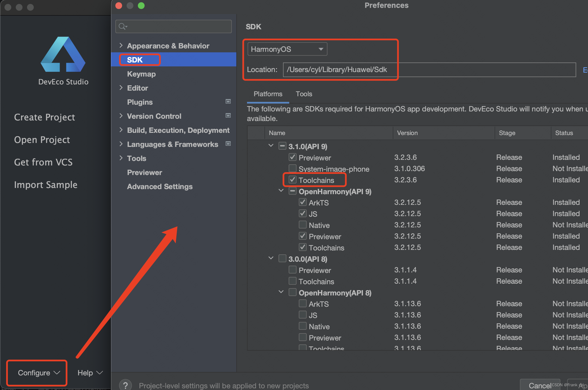Open the Configure menu button
Viewport: 588px width, 390px height.
tap(37, 373)
